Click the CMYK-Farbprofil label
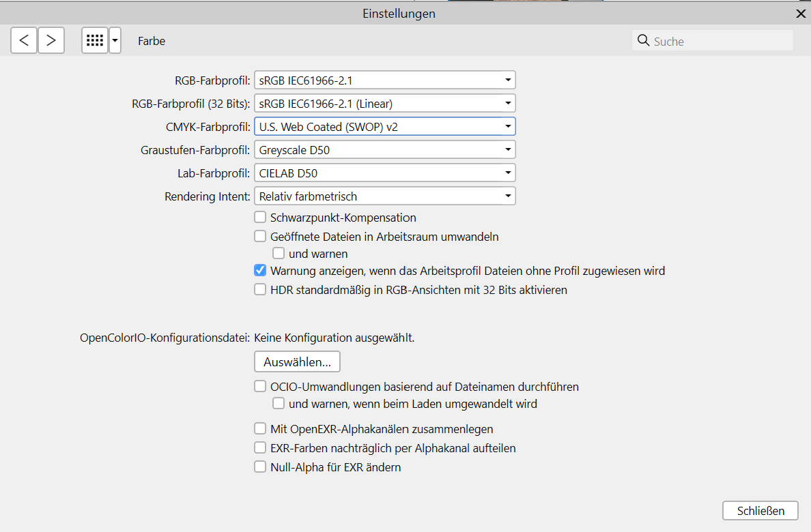 [x=208, y=127]
